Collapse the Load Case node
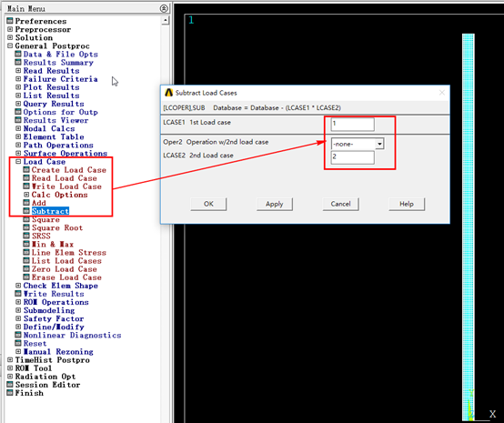The height and width of the screenshot is (423, 504). click(x=18, y=161)
